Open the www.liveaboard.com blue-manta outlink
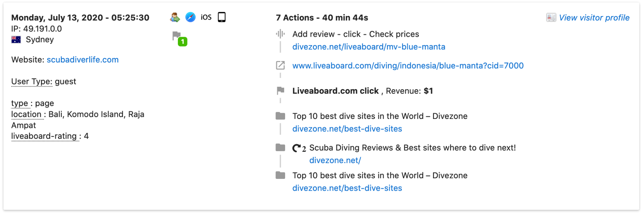 pyautogui.click(x=408, y=66)
